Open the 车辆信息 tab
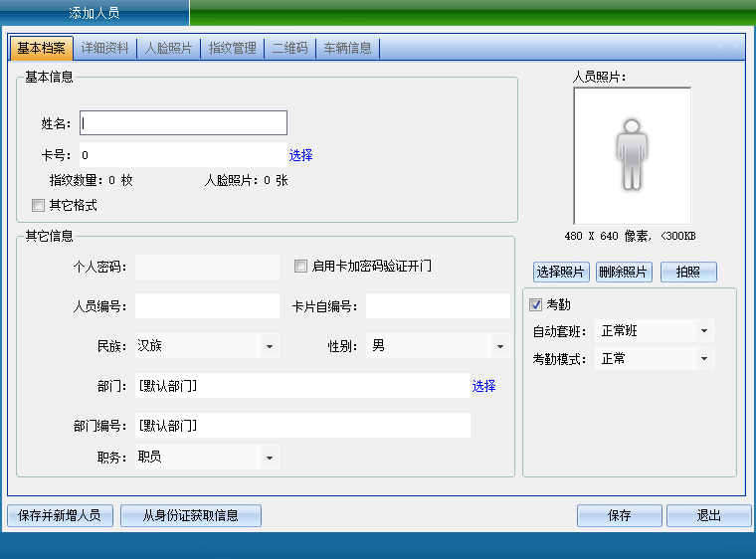Viewport: 756px width, 559px height. click(347, 48)
